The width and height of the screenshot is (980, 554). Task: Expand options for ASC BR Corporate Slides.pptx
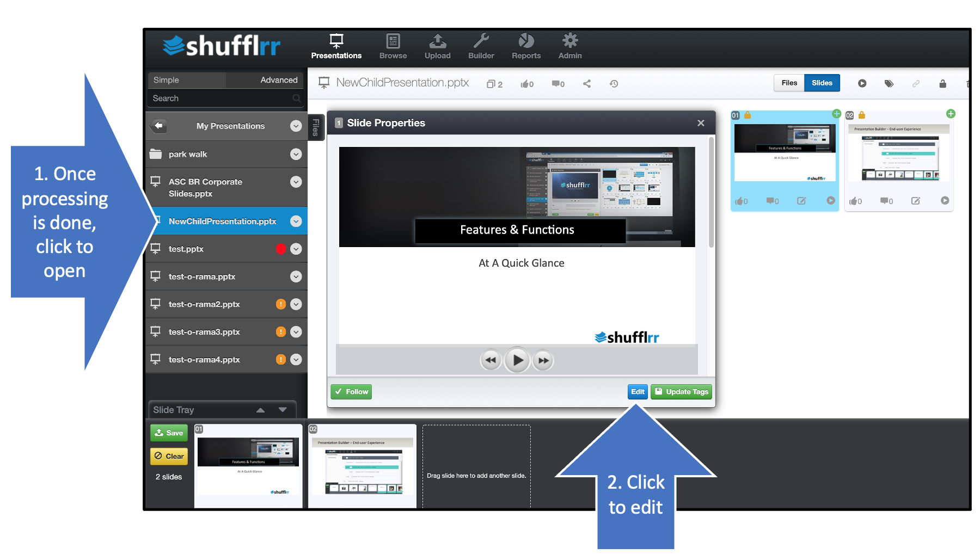point(296,182)
